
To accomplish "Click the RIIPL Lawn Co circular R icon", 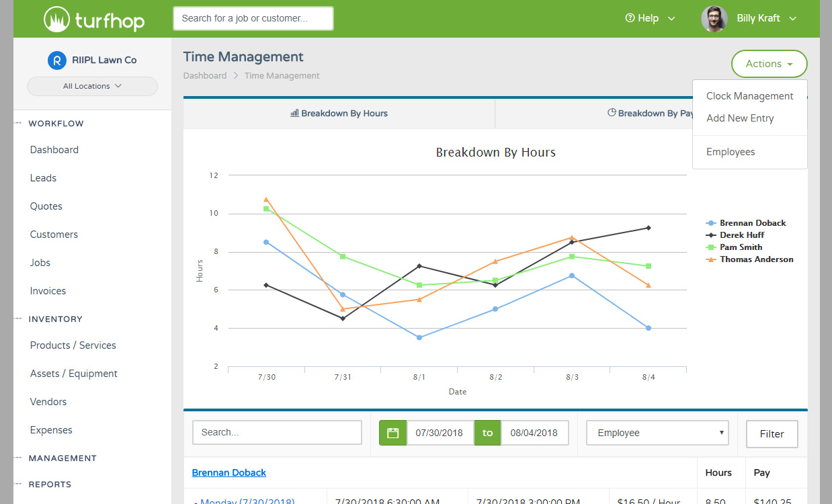I will point(56,60).
